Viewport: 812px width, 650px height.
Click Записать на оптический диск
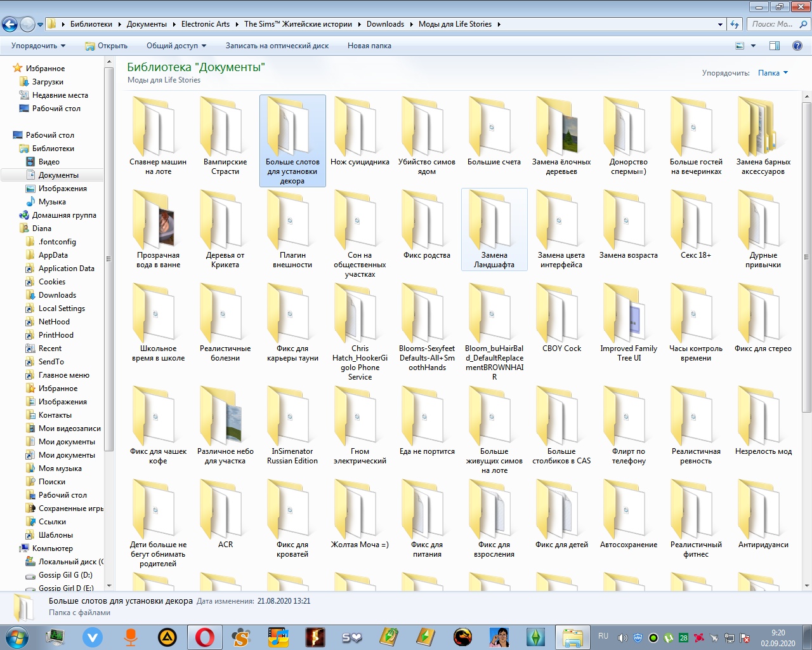pyautogui.click(x=277, y=46)
